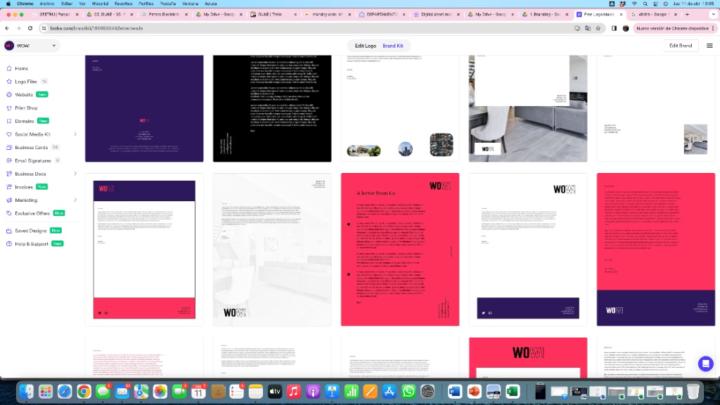This screenshot has height=405, width=720.
Task: Open Safari from the Dock
Action: (65, 392)
